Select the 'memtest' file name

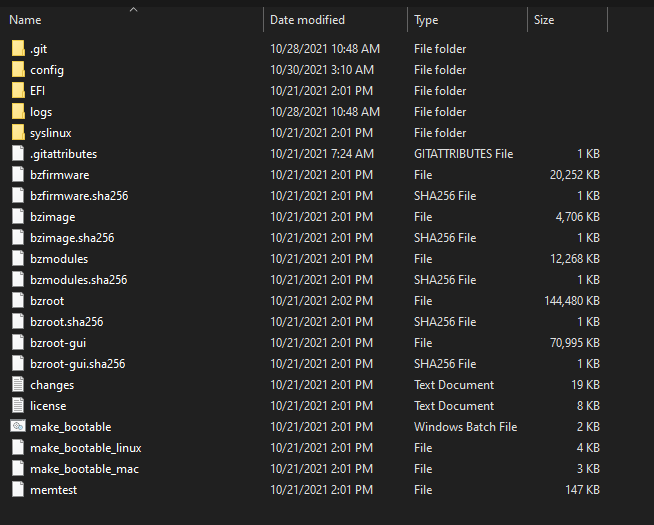tap(53, 490)
